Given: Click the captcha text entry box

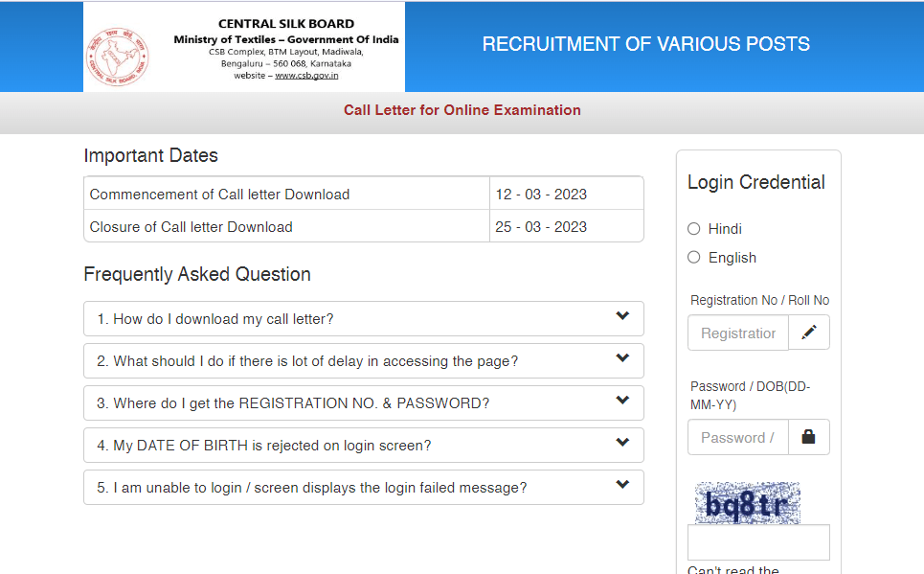Looking at the screenshot, I should [758, 542].
